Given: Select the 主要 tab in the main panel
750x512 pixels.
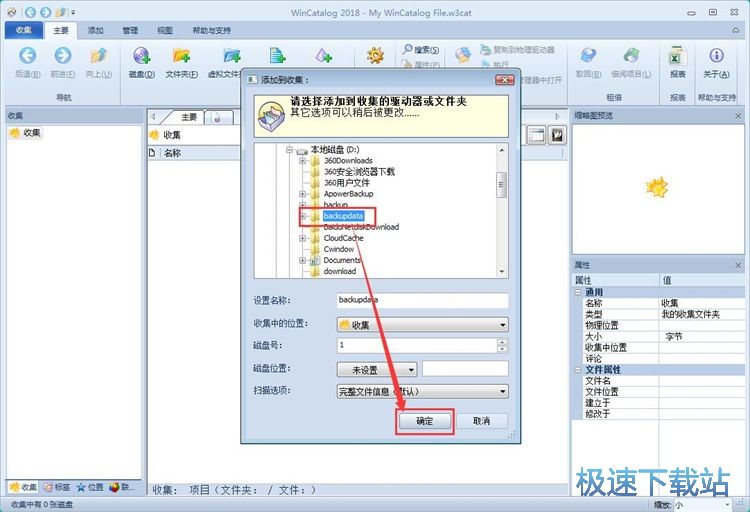Looking at the screenshot, I should (189, 117).
